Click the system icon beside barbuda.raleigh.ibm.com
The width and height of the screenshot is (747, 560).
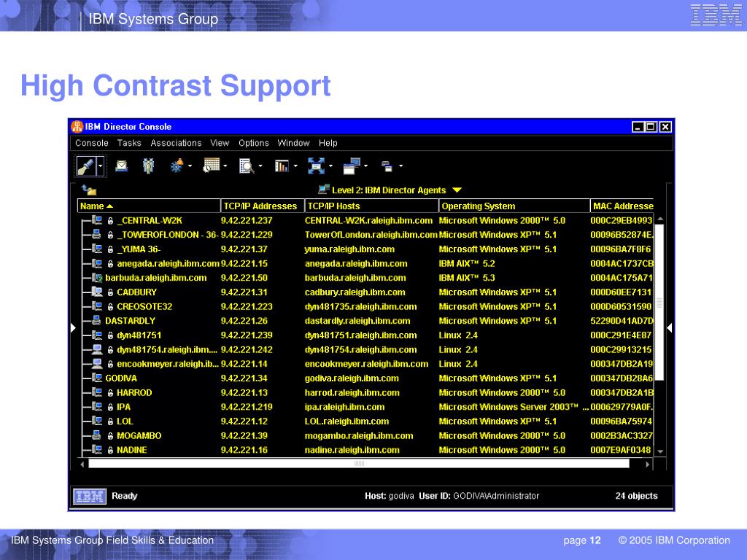(x=97, y=278)
